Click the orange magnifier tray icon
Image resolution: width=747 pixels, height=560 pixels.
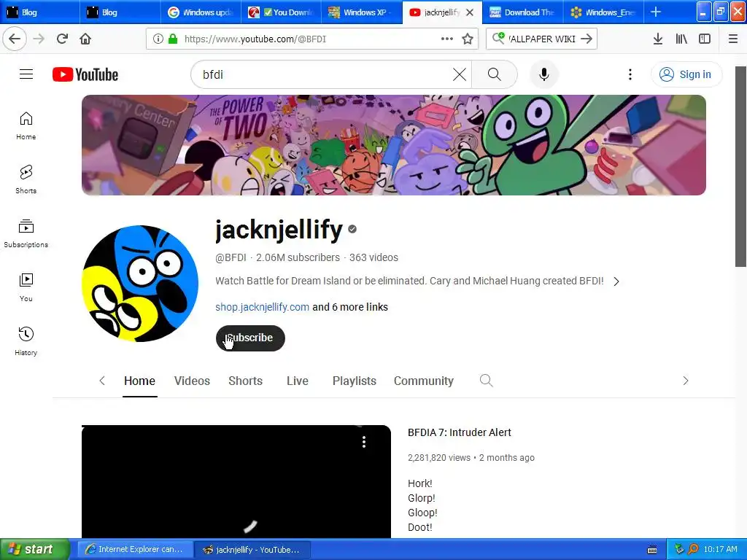[693, 549]
